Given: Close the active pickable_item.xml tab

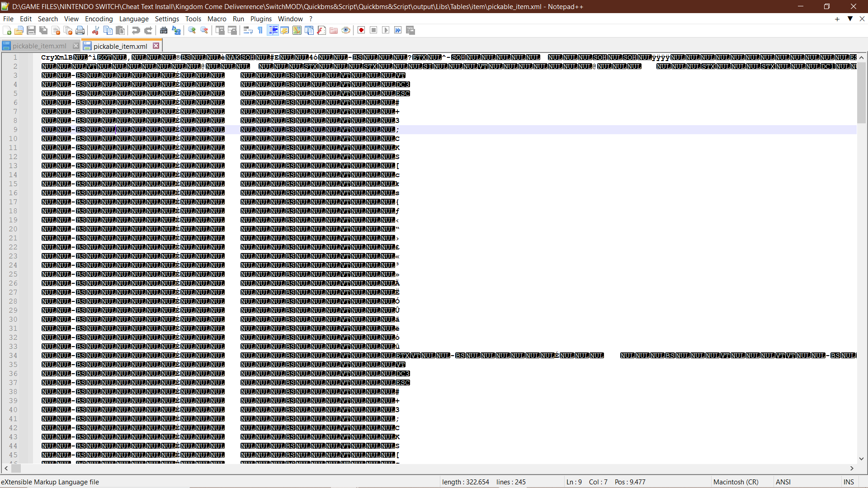Looking at the screenshot, I should point(156,46).
